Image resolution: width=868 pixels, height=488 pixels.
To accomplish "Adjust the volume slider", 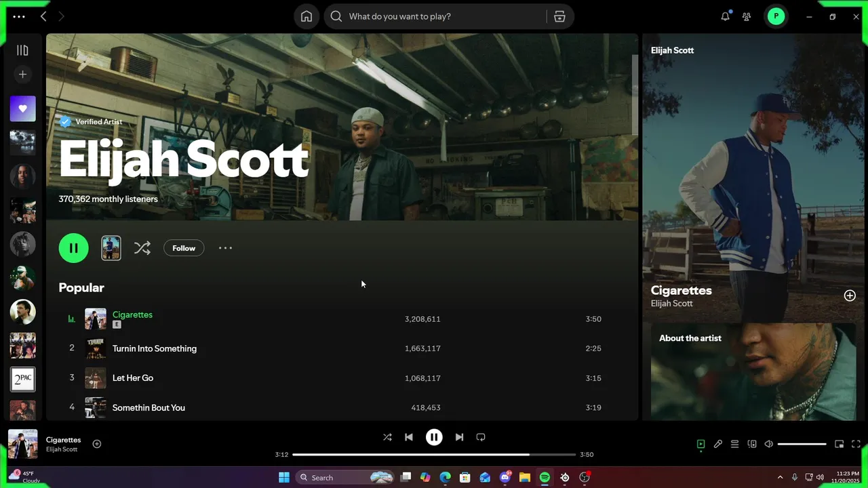I will click(x=802, y=444).
